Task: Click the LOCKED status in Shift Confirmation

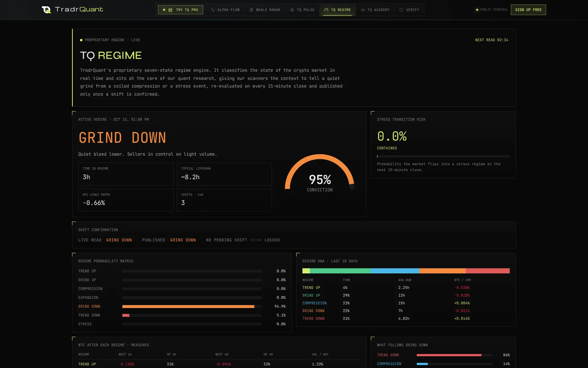Action: click(x=272, y=240)
